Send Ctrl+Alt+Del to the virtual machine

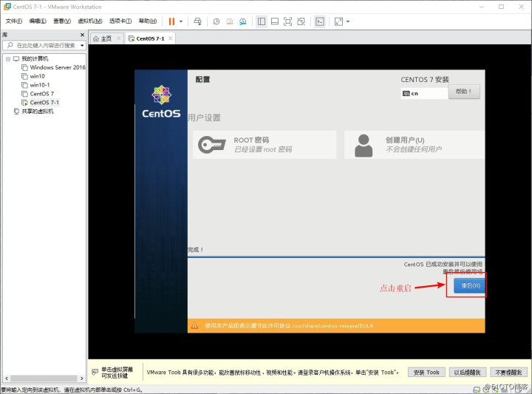pyautogui.click(x=197, y=21)
